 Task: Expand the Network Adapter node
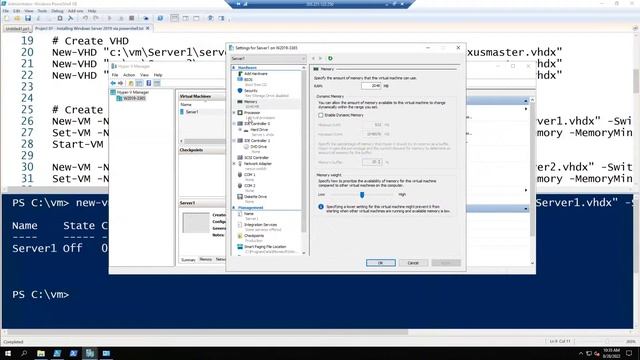click(x=234, y=163)
